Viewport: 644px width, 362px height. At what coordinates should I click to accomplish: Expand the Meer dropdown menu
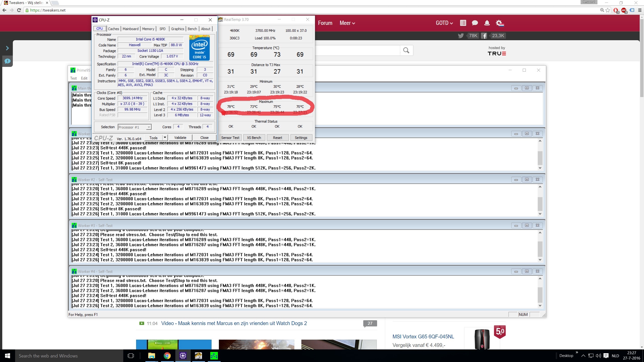(x=347, y=23)
